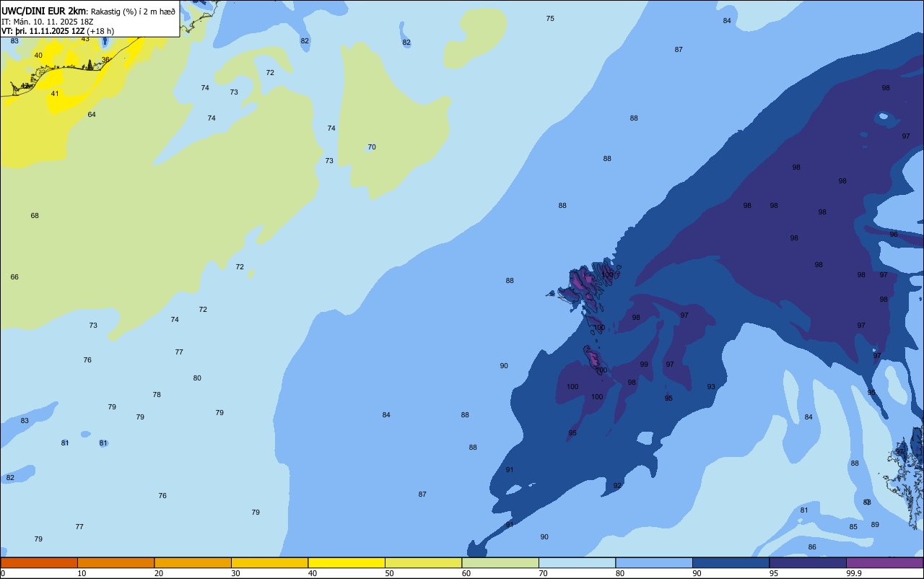Click the '93' contour region value near 985
Image resolution: width=924 pixels, height=579 pixels.
(711, 387)
